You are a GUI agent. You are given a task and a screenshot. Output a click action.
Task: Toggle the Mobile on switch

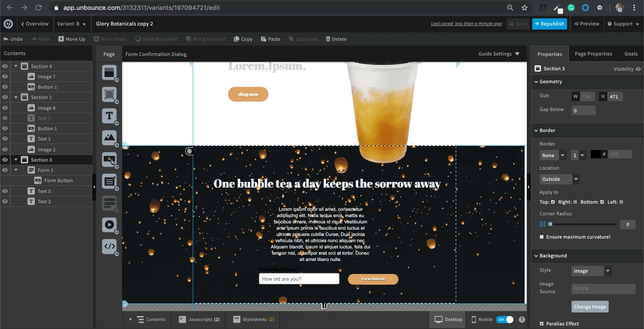coord(504,320)
